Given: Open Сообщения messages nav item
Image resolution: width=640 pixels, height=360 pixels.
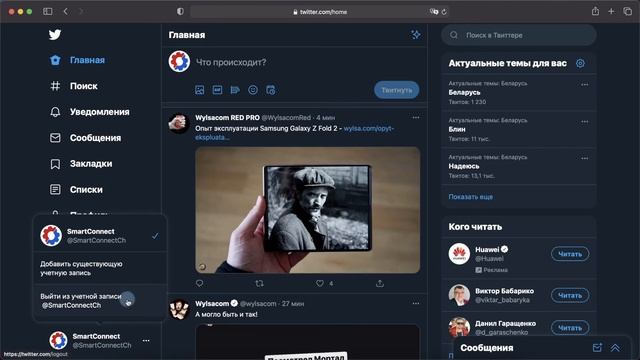Looking at the screenshot, I should click(x=85, y=138).
